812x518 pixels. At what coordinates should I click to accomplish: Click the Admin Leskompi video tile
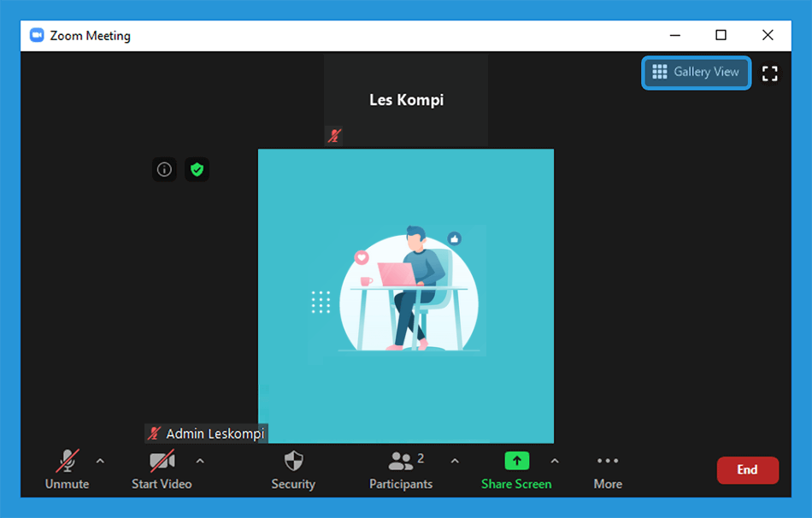pos(406,296)
